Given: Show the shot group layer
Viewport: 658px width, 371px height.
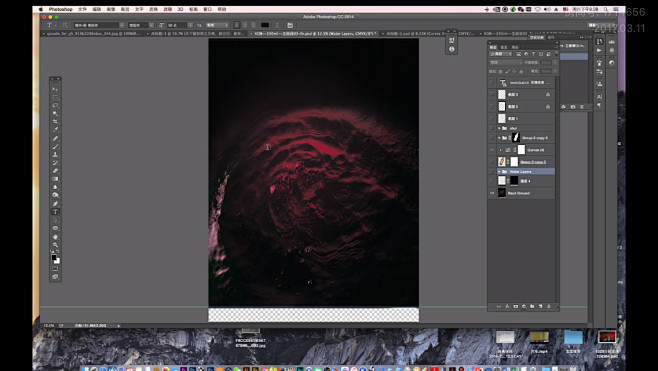Looking at the screenshot, I should click(x=492, y=128).
